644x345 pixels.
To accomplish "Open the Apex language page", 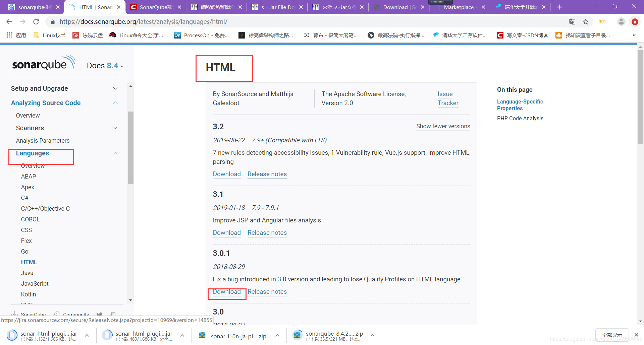I will pyautogui.click(x=28, y=187).
